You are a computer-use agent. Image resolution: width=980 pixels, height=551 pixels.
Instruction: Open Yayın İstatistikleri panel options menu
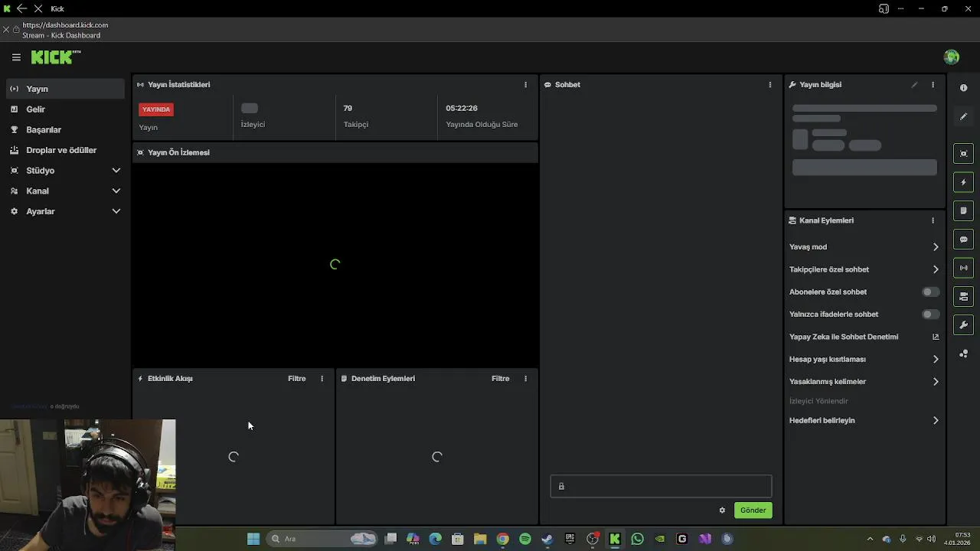pos(525,85)
